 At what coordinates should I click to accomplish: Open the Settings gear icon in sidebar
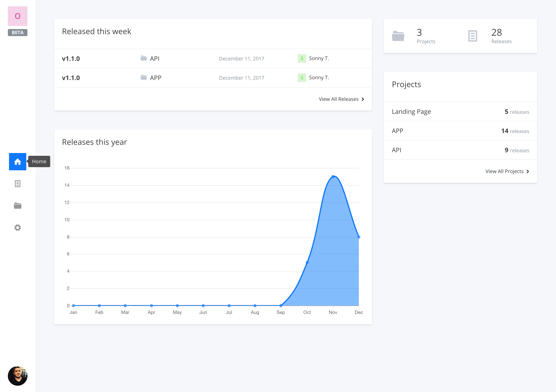pyautogui.click(x=17, y=228)
